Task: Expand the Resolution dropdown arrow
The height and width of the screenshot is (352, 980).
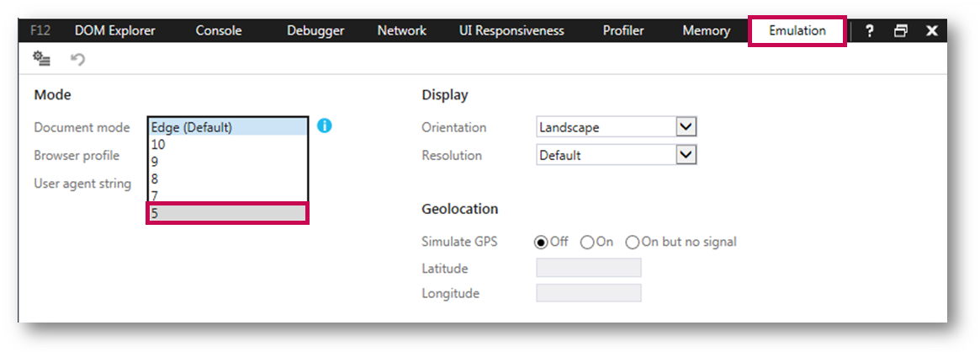Action: tap(686, 154)
